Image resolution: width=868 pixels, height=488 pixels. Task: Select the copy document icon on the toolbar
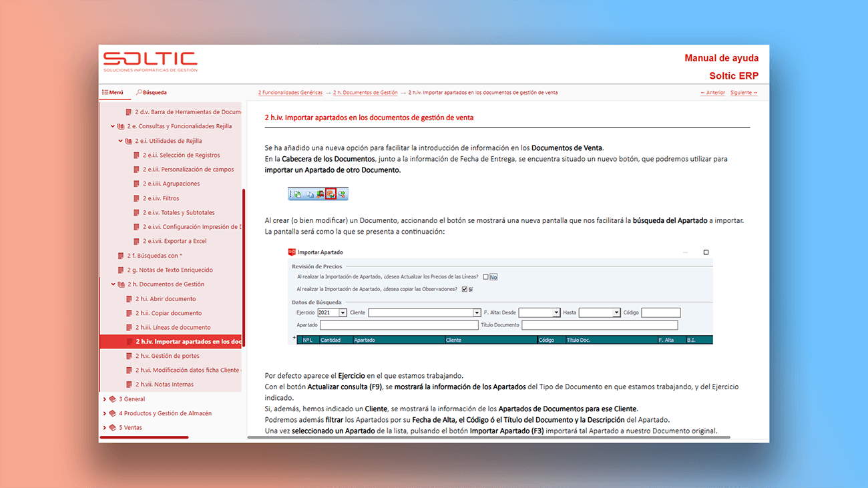[x=310, y=194]
